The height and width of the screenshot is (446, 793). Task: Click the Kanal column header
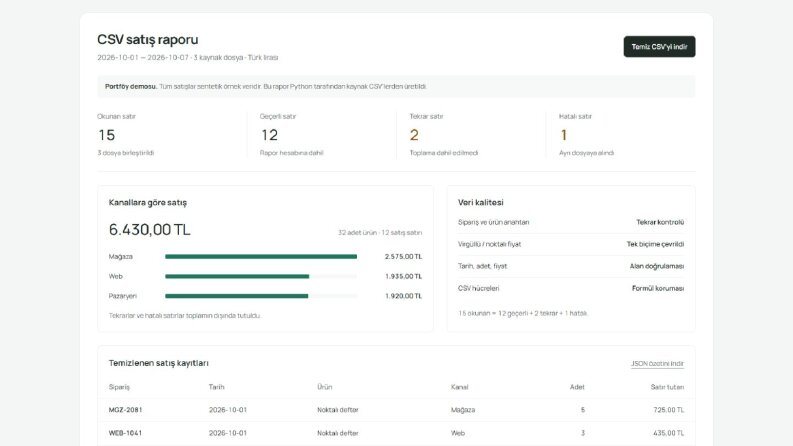point(460,387)
